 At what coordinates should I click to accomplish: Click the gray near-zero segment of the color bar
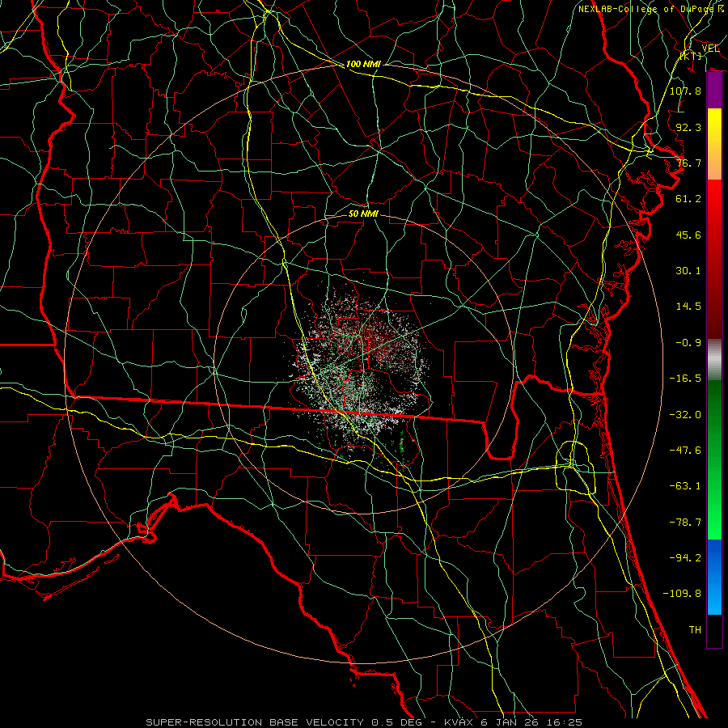coord(714,360)
